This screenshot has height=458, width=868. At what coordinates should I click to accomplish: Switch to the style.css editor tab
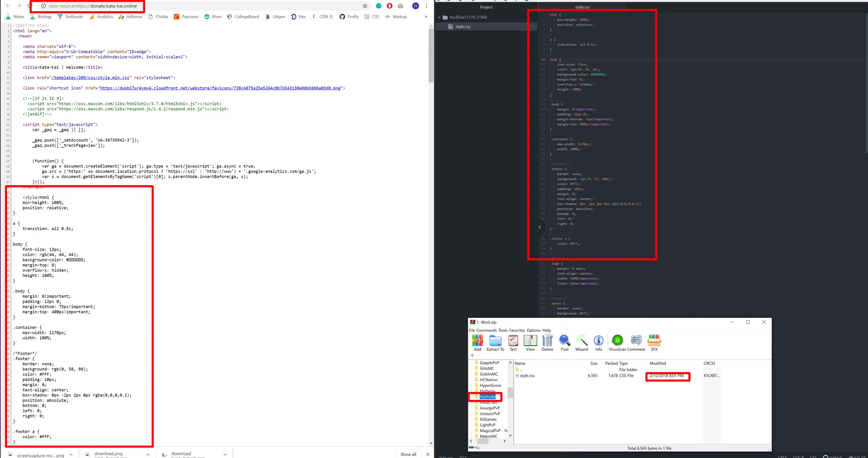coord(582,7)
